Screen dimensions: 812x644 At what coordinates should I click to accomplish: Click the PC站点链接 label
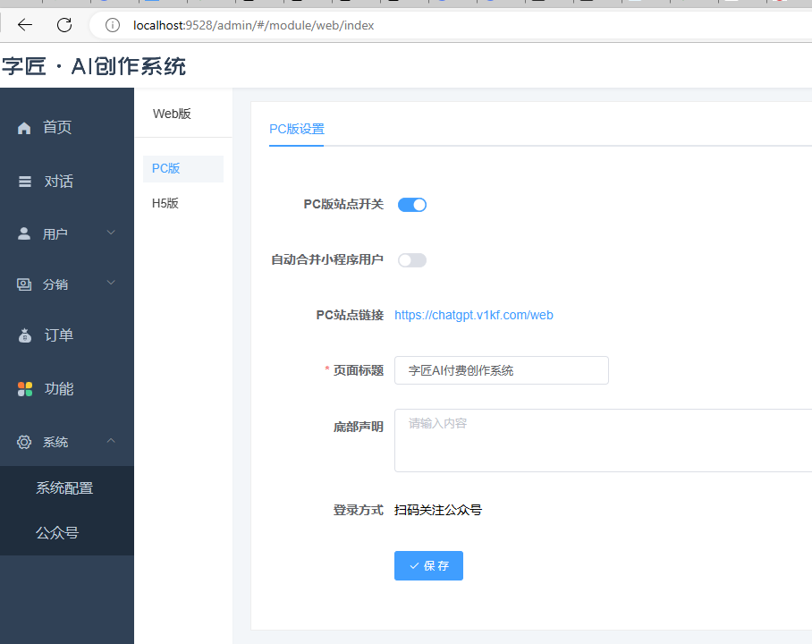[350, 315]
